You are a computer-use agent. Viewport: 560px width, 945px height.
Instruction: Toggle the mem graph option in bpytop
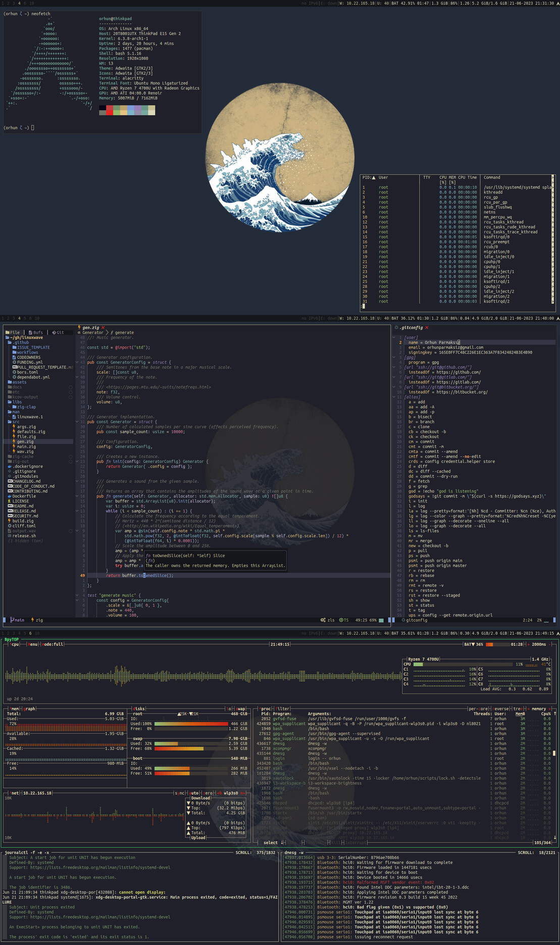pos(30,709)
